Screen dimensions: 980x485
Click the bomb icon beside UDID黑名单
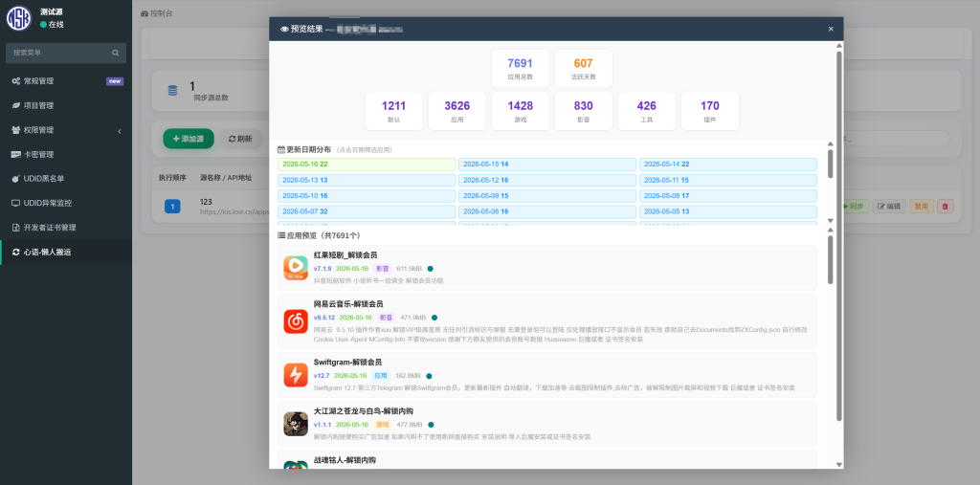coord(15,179)
